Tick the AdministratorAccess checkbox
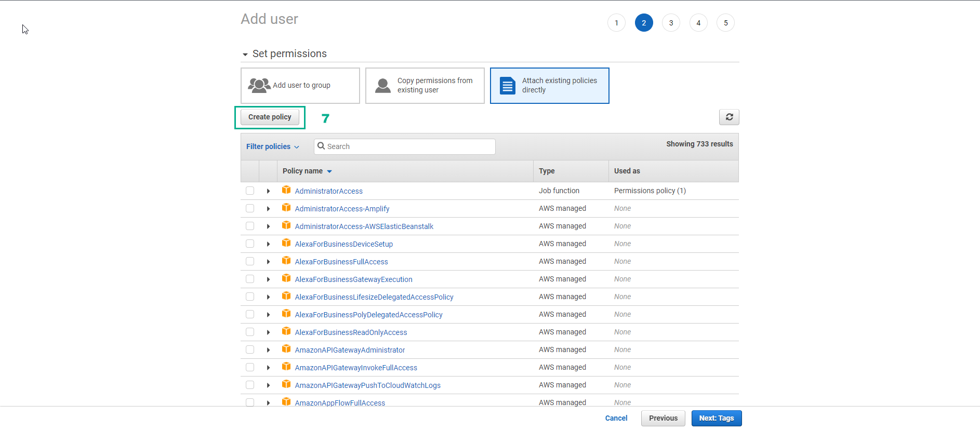Image resolution: width=980 pixels, height=430 pixels. [250, 191]
